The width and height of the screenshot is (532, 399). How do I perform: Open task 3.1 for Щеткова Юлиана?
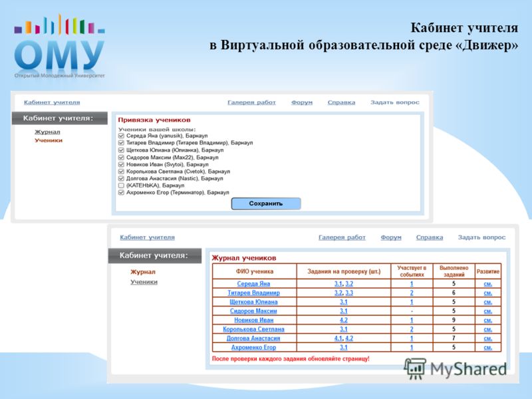[344, 302]
